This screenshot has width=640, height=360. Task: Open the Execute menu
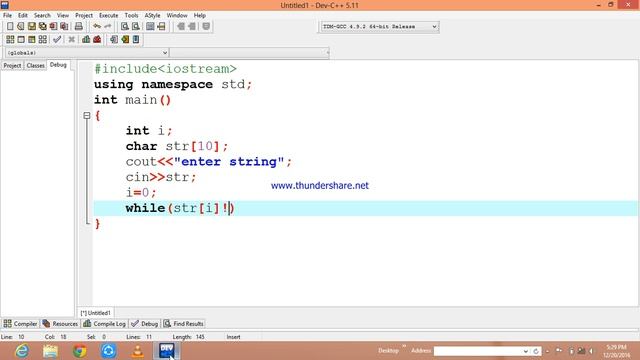[x=109, y=16]
